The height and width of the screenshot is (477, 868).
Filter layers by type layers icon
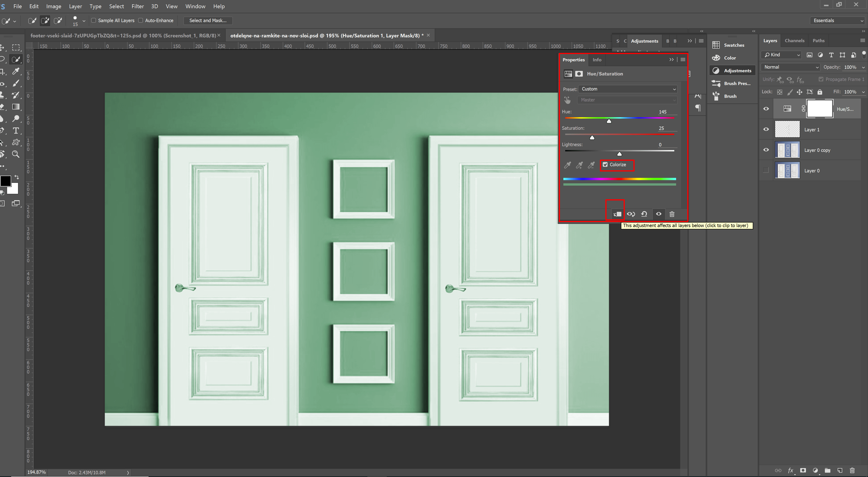[x=831, y=55]
